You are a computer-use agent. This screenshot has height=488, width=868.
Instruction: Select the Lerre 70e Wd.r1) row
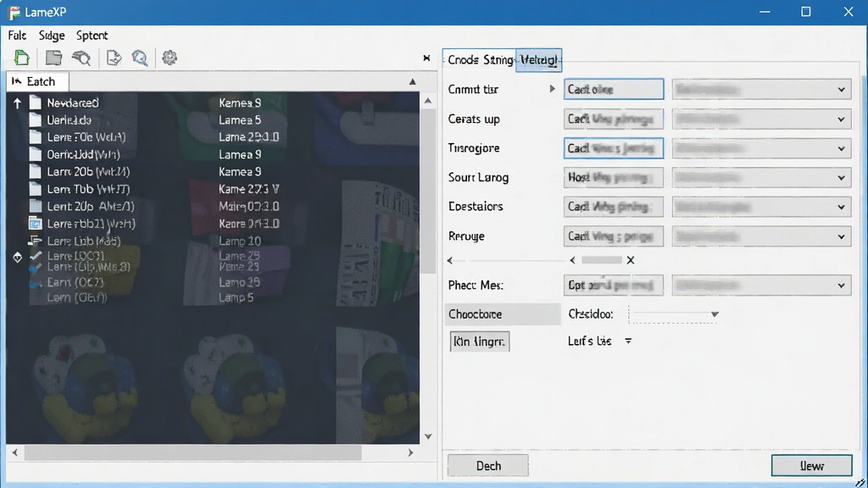tap(213, 137)
